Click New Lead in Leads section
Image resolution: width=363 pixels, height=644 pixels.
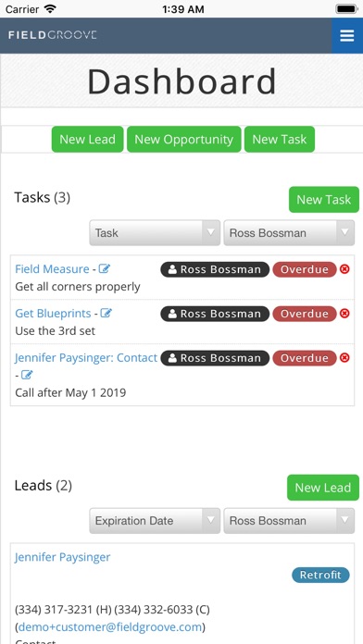coord(323,488)
